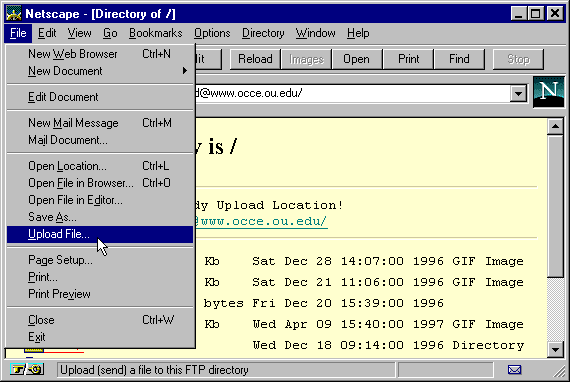
Task: Click the Images toolbar button
Action: point(306,59)
